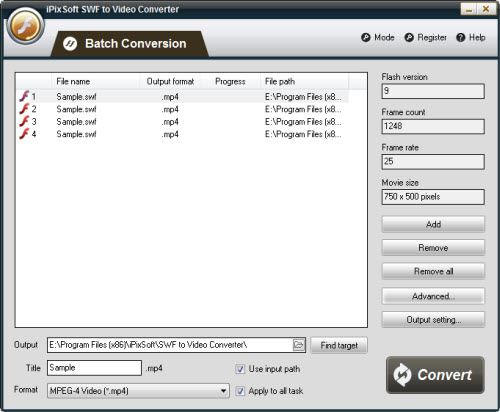Click the Remove button

point(433,248)
